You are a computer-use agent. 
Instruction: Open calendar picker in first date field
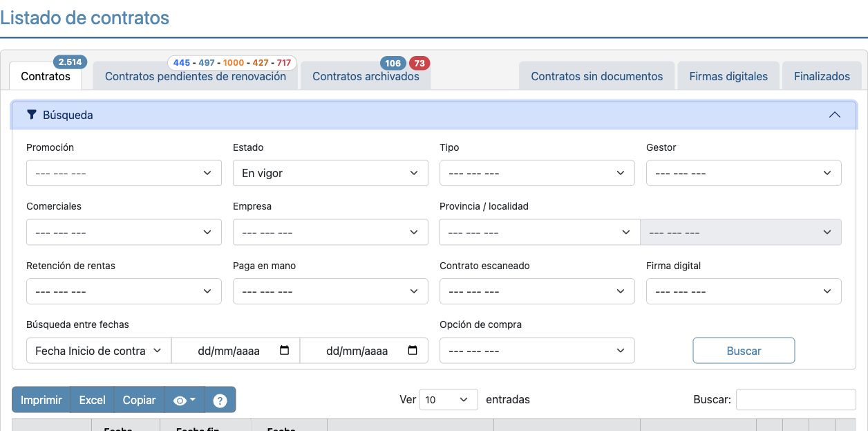(x=284, y=351)
